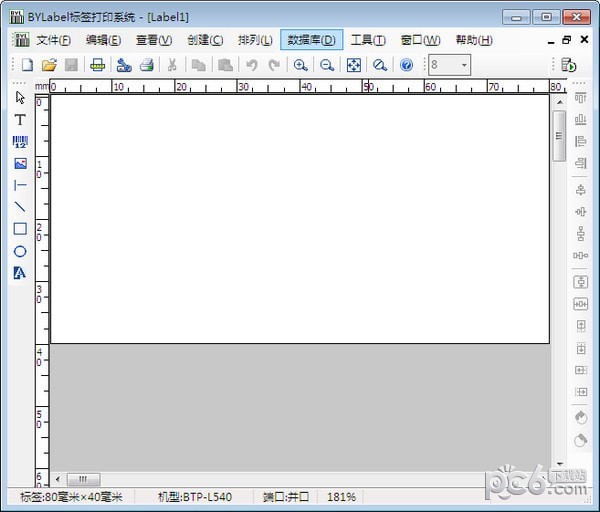Screen dimensions: 600x512
Task: Select the artistic text A tool
Action: (20, 273)
